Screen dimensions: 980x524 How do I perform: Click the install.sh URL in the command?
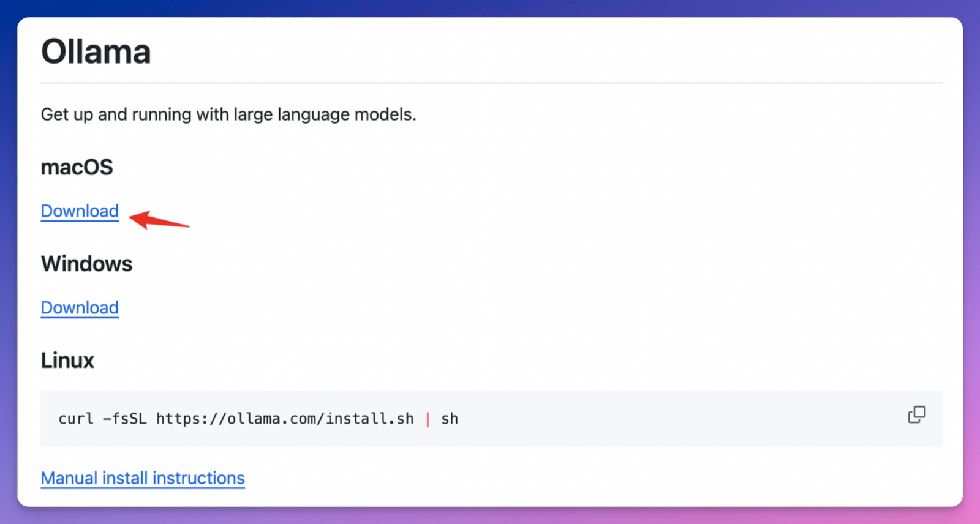pyautogui.click(x=285, y=419)
